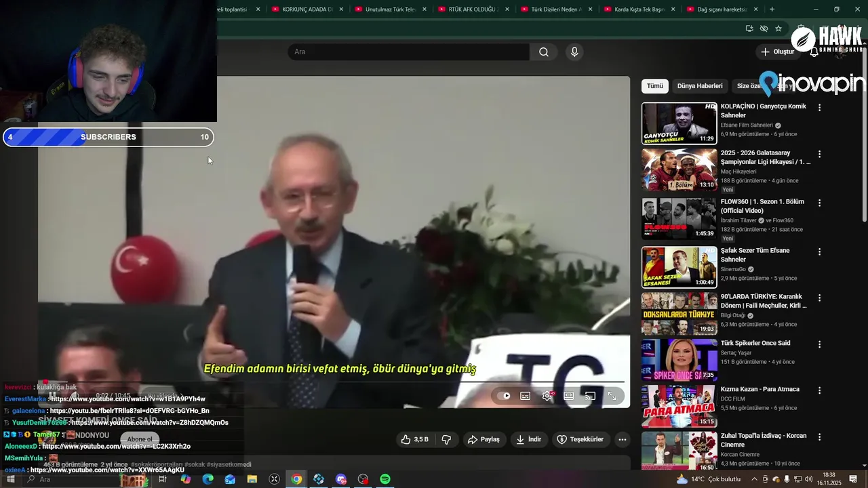Open options menu for Türk Spikerler Once Said
868x488 pixels.
(819, 344)
